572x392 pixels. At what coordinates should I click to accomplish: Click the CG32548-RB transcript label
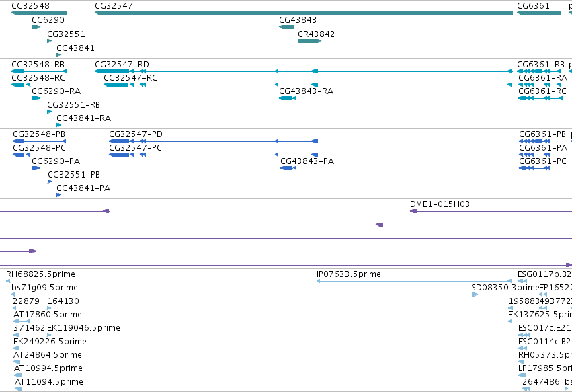[x=38, y=65]
